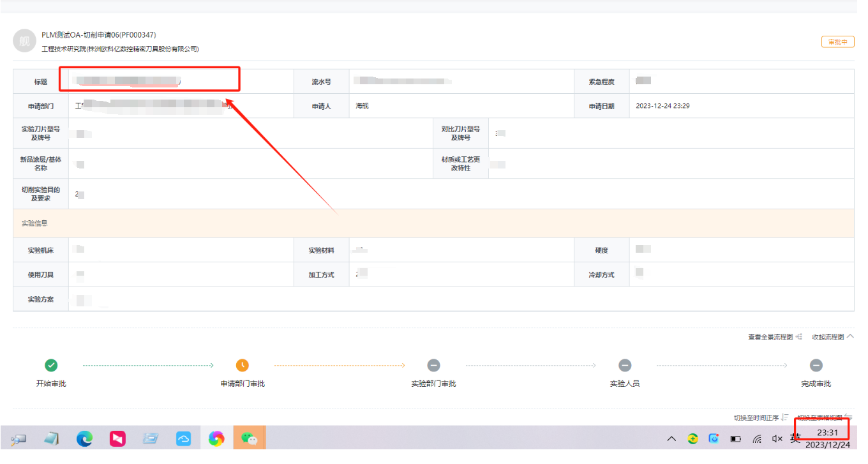
Task: Click the grey 舰 user avatar
Action: coord(24,41)
